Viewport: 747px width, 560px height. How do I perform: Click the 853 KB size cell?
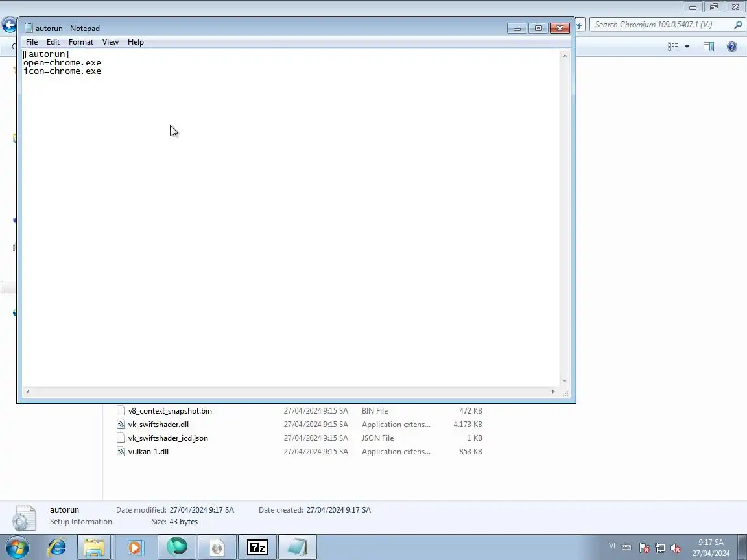click(x=470, y=451)
